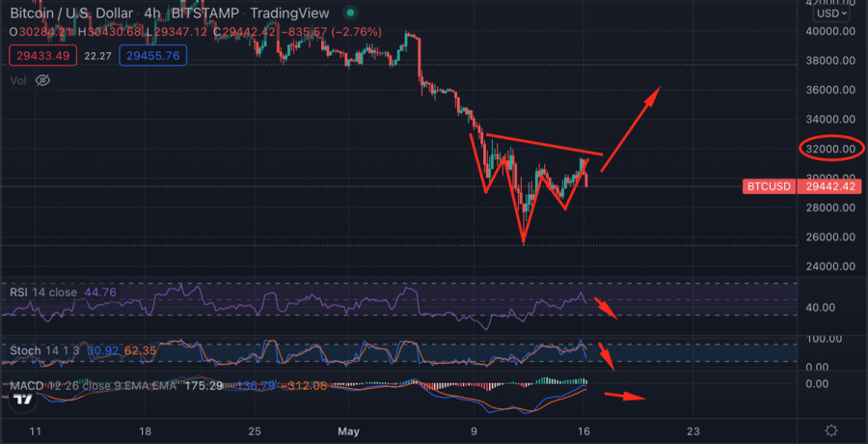Image resolution: width=868 pixels, height=444 pixels.
Task: Select the MACD 12 26 close indicator legend
Action: tap(93, 385)
